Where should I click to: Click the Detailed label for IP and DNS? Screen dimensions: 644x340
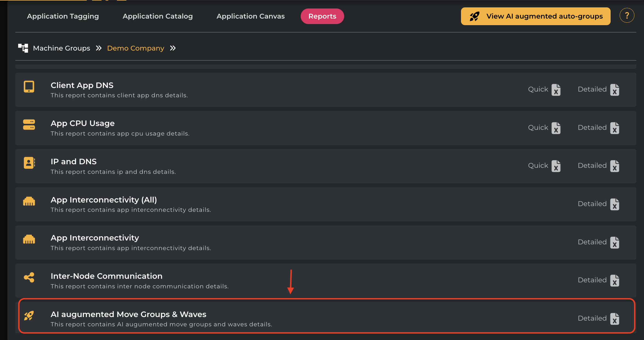pyautogui.click(x=592, y=166)
